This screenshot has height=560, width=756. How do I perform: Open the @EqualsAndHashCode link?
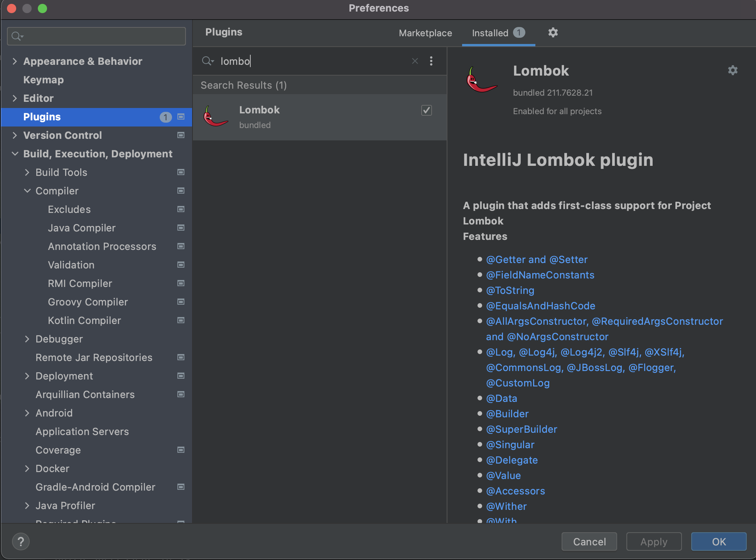pyautogui.click(x=540, y=305)
